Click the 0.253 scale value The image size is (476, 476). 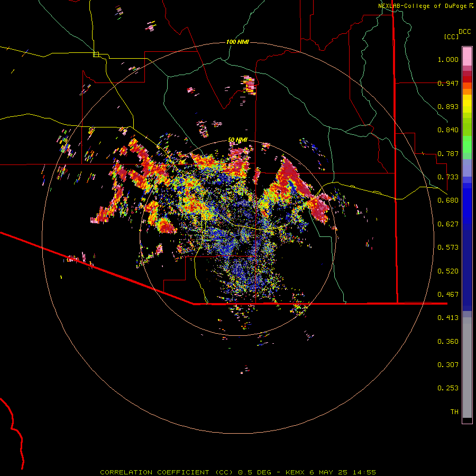point(448,388)
